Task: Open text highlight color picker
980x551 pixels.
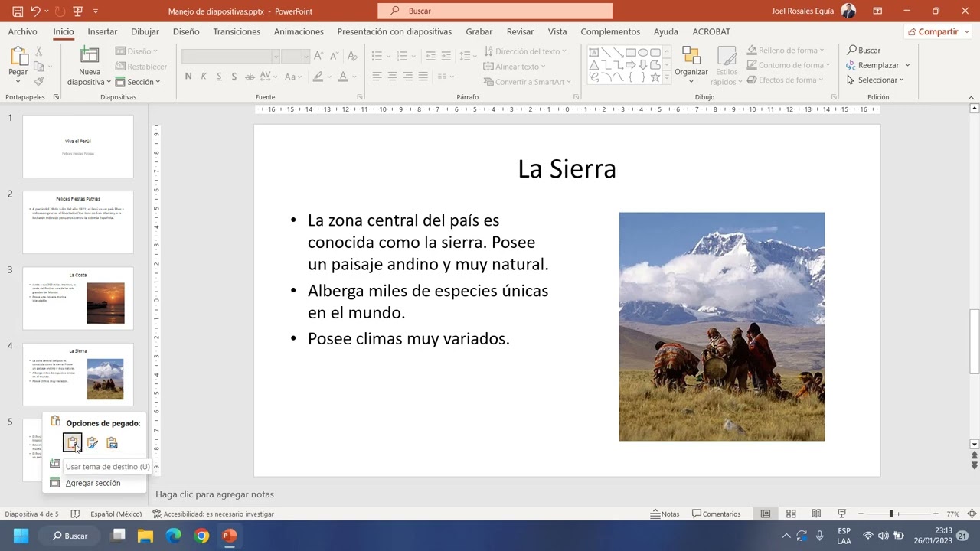Action: [322, 77]
